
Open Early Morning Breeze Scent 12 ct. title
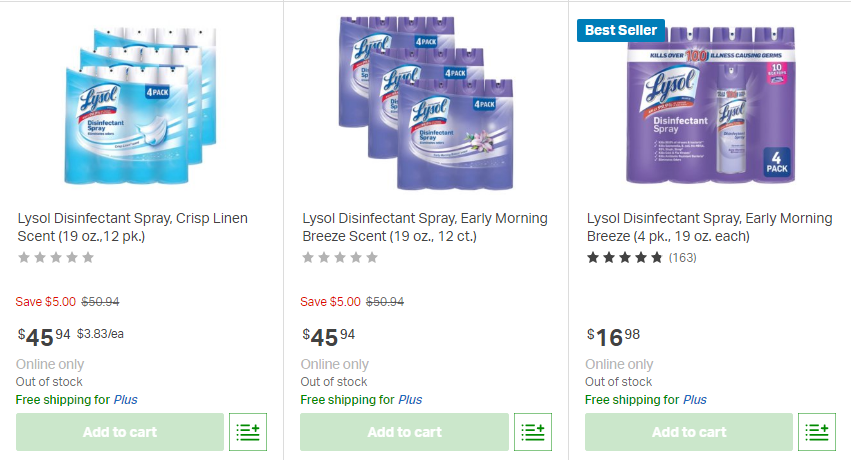[x=425, y=227]
